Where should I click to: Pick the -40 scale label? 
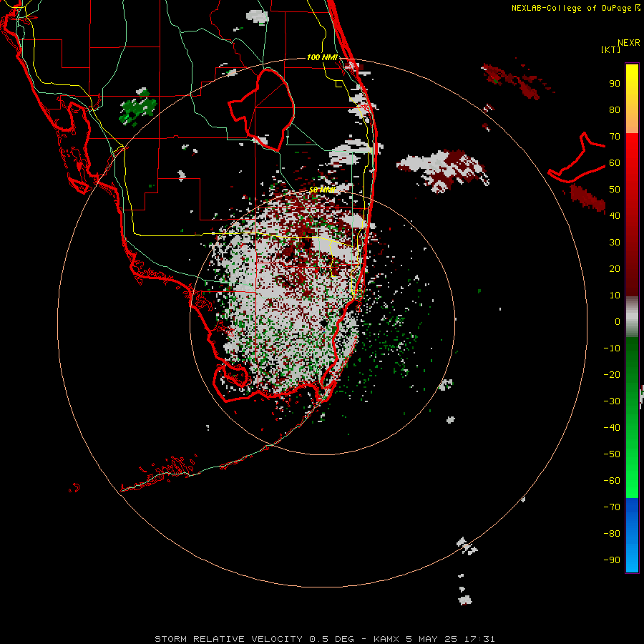[612, 428]
